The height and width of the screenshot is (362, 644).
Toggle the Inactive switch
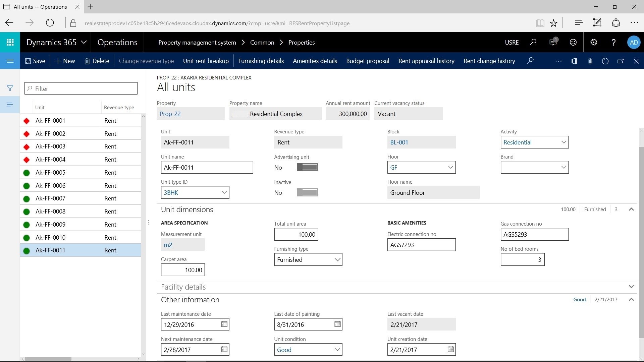[x=308, y=192]
